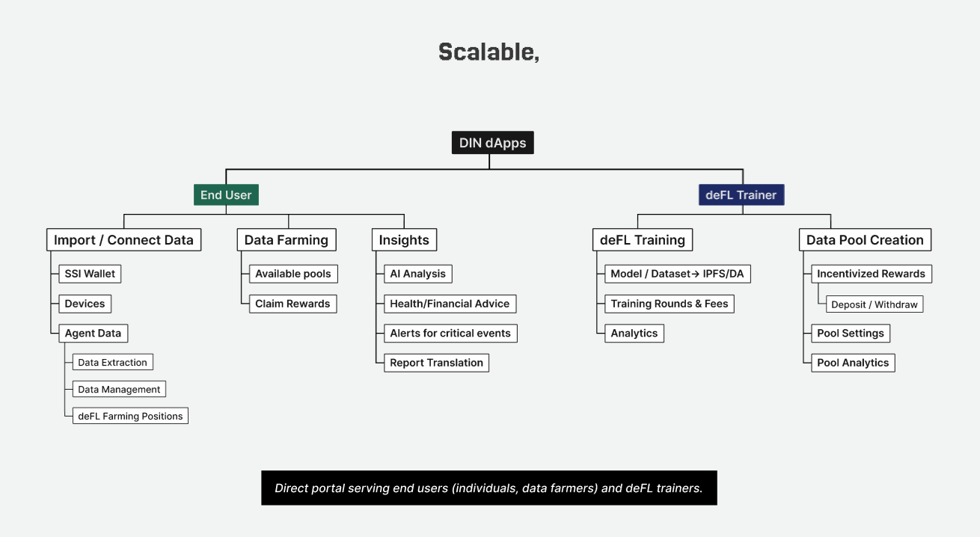980x537 pixels.
Task: Click the black caption about direct portal
Action: tap(489, 488)
